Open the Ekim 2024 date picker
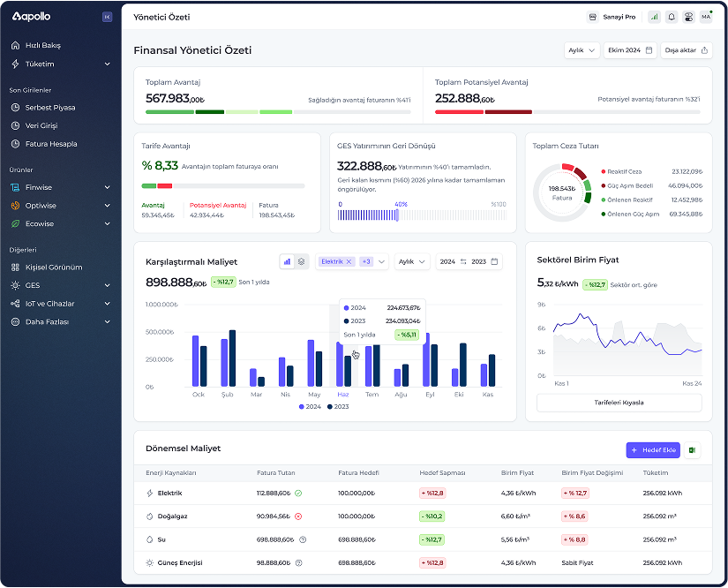The height and width of the screenshot is (588, 728). point(630,50)
